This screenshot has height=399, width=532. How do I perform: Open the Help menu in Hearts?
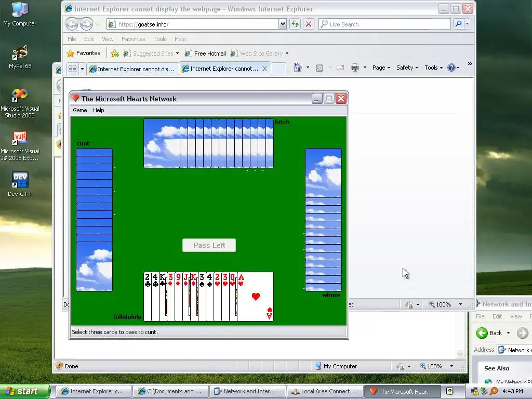pyautogui.click(x=98, y=110)
